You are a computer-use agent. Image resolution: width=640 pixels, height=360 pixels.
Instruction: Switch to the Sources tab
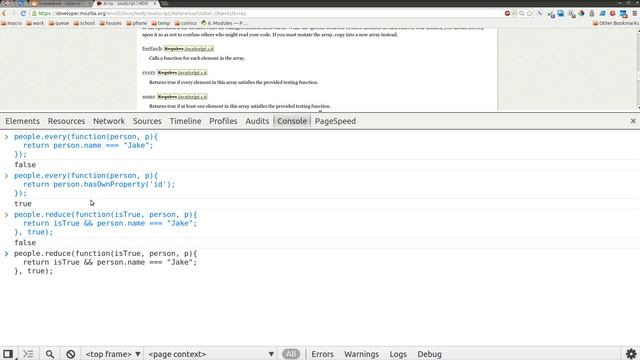point(147,121)
